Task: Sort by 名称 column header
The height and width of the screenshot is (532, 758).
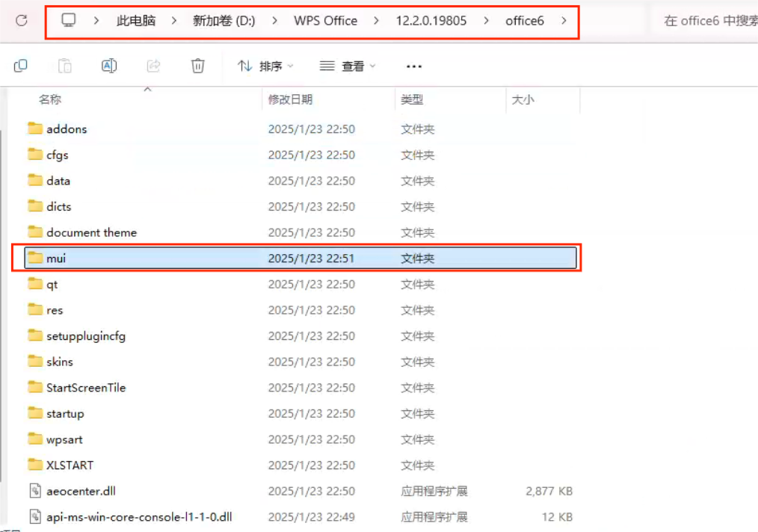Action: (50, 99)
